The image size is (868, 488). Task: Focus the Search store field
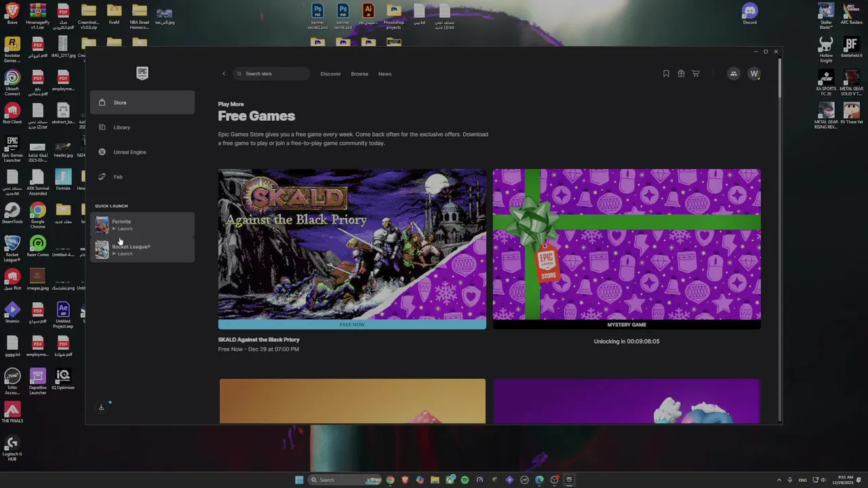coord(271,74)
